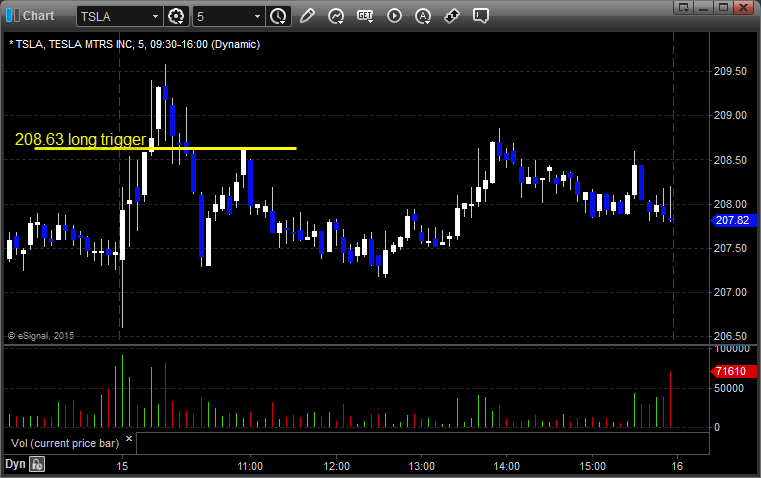
Task: Click the 11:00 time axis label
Action: 250,466
